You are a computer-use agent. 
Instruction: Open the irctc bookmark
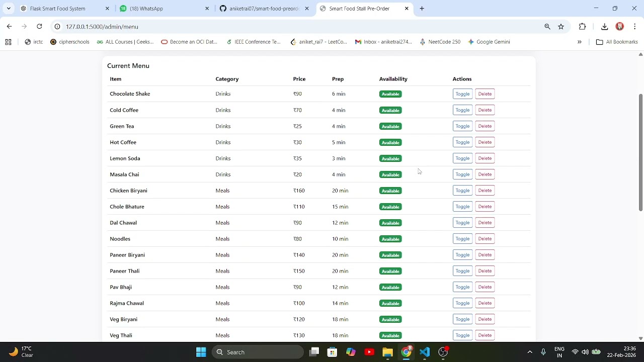34,42
